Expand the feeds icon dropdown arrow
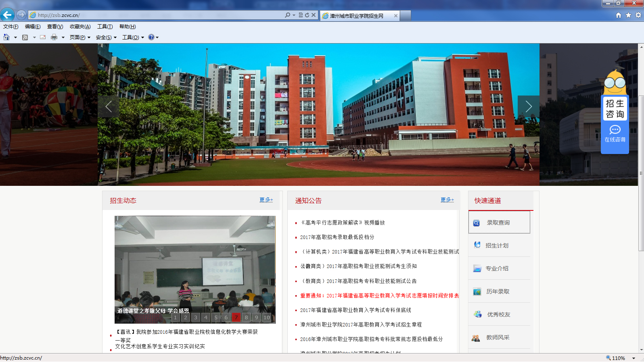This screenshot has height=362, width=644. (34, 37)
